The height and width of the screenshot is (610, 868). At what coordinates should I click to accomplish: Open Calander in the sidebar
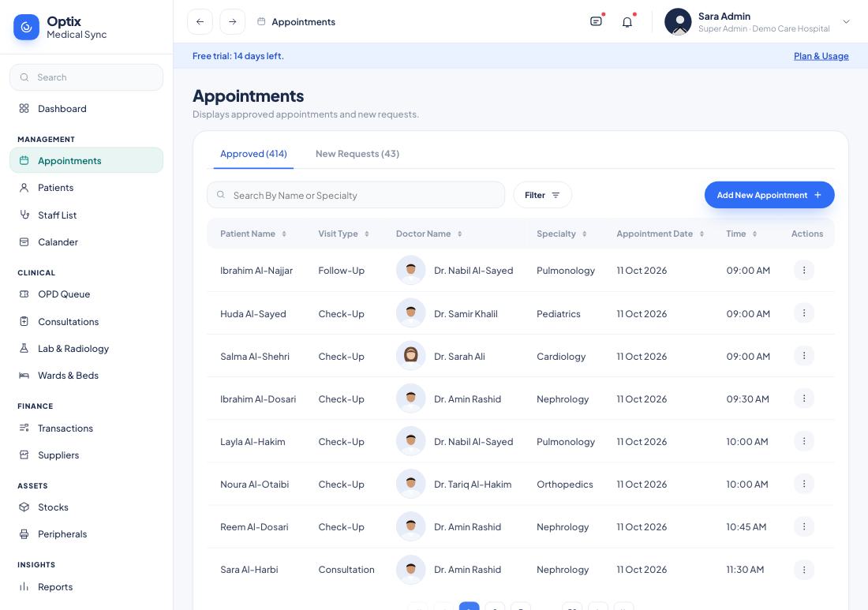point(86,242)
